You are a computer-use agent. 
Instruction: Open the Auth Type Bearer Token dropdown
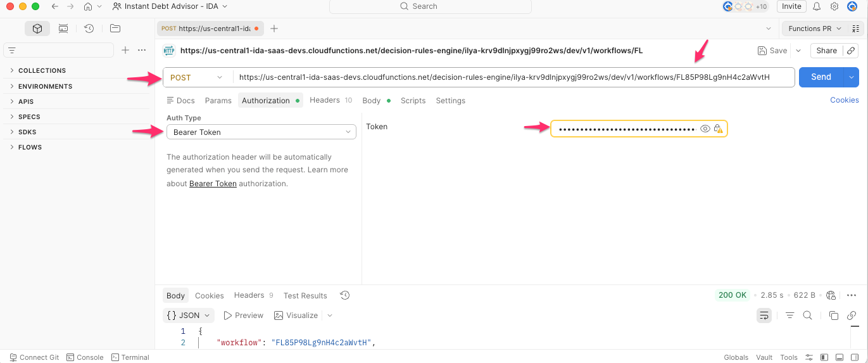click(261, 132)
